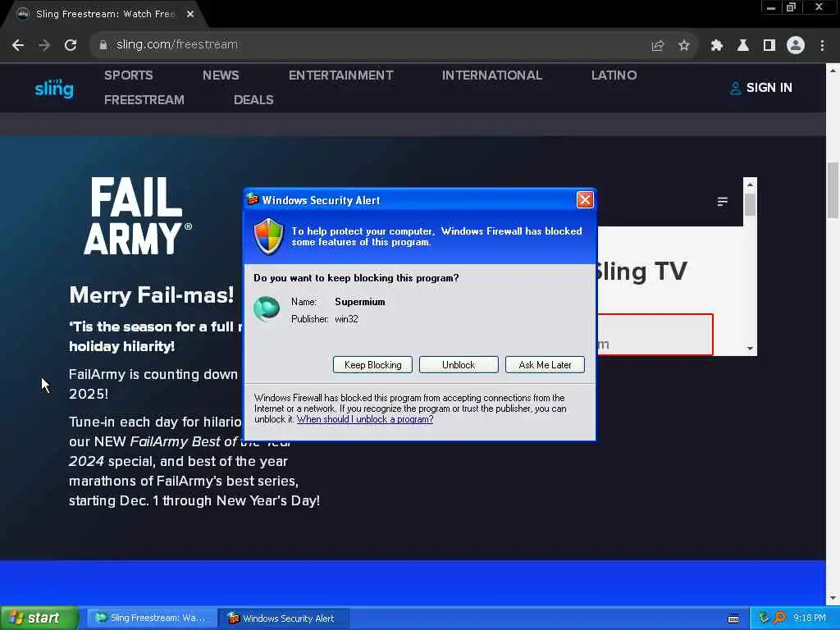Switch to Windows Security Alert taskbar item
840x630 pixels.
pyautogui.click(x=284, y=619)
